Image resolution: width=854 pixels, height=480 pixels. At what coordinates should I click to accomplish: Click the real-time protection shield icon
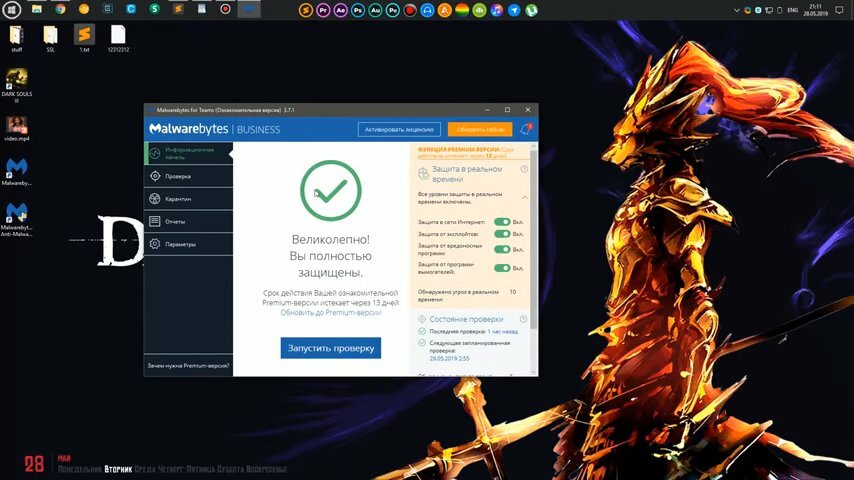[423, 174]
